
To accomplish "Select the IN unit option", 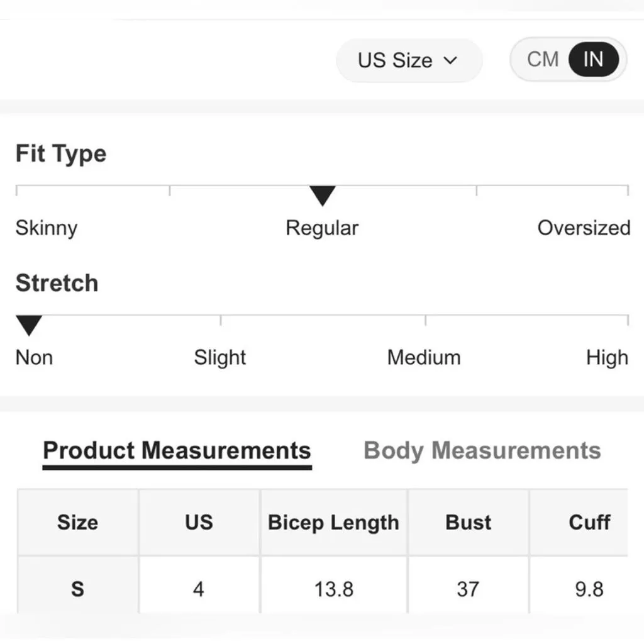I will [594, 60].
